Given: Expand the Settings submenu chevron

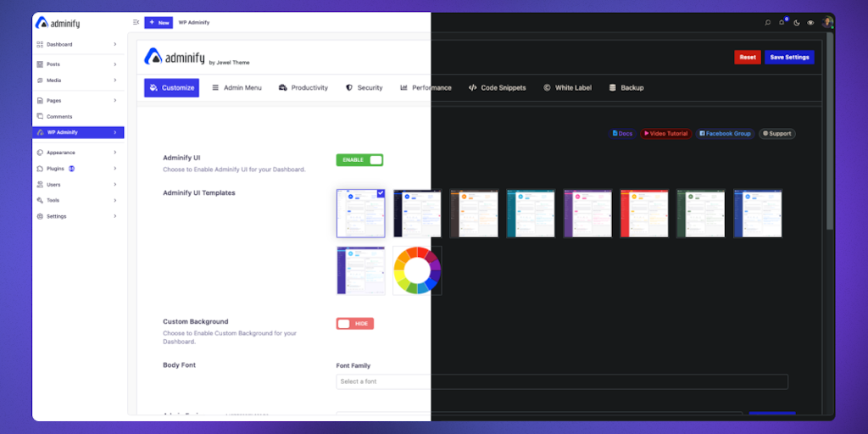Looking at the screenshot, I should pyautogui.click(x=115, y=216).
